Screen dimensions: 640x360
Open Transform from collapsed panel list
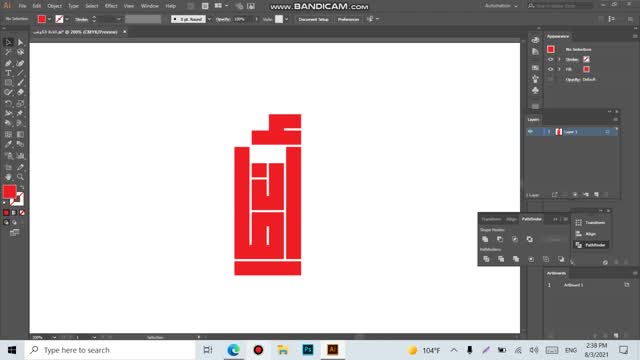pyautogui.click(x=591, y=222)
